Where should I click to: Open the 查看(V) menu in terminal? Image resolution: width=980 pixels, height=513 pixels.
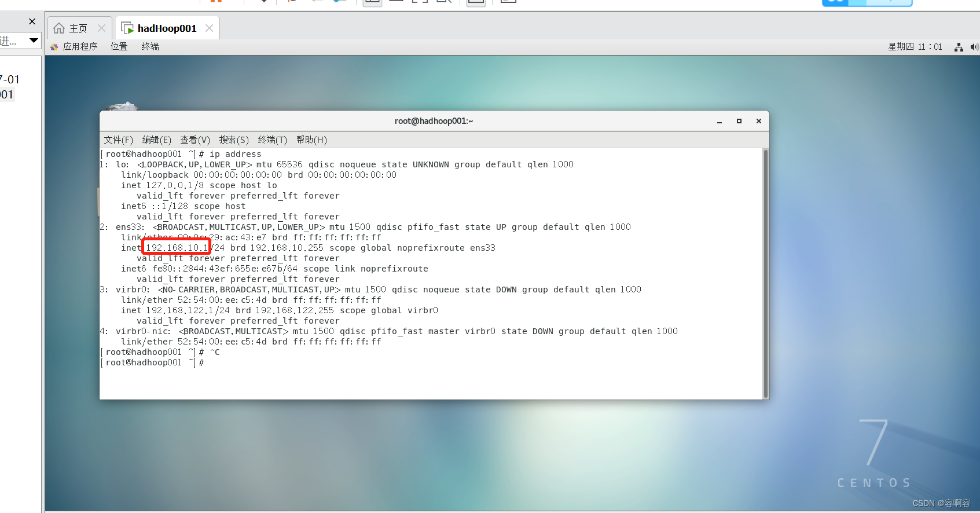195,140
